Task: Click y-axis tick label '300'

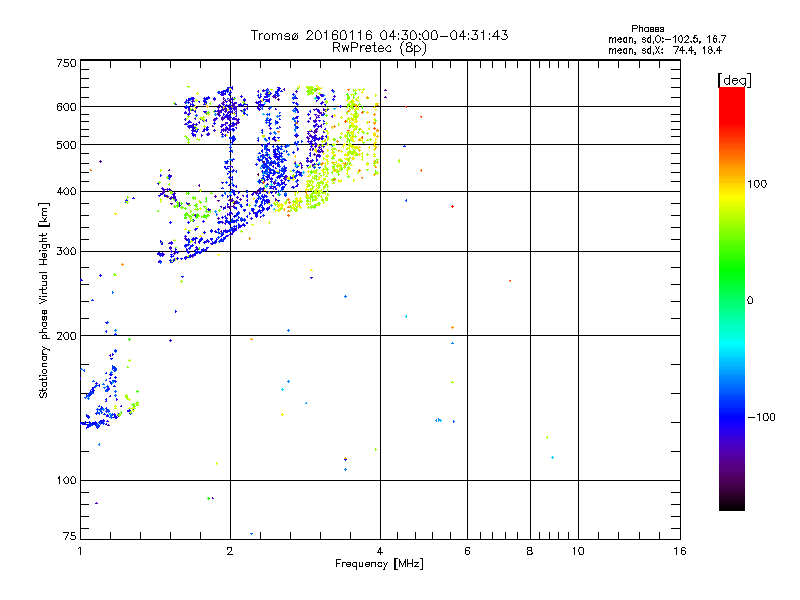Action: coord(66,252)
